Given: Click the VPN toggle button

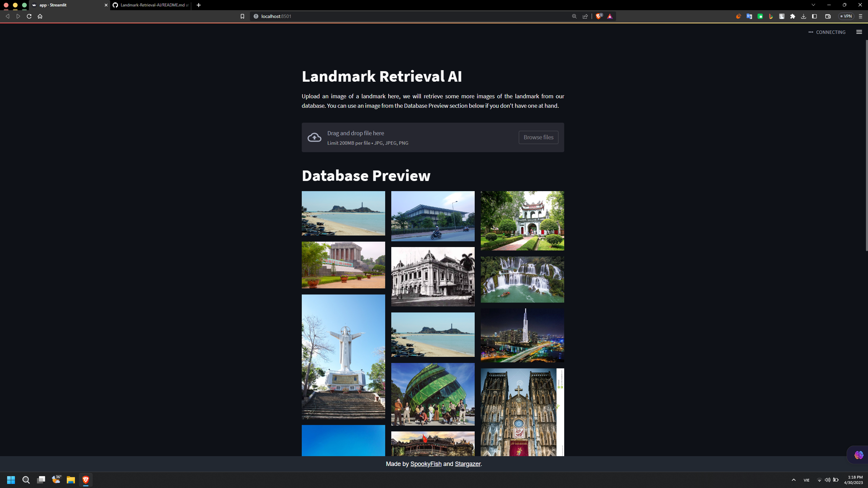Looking at the screenshot, I should tap(846, 16).
